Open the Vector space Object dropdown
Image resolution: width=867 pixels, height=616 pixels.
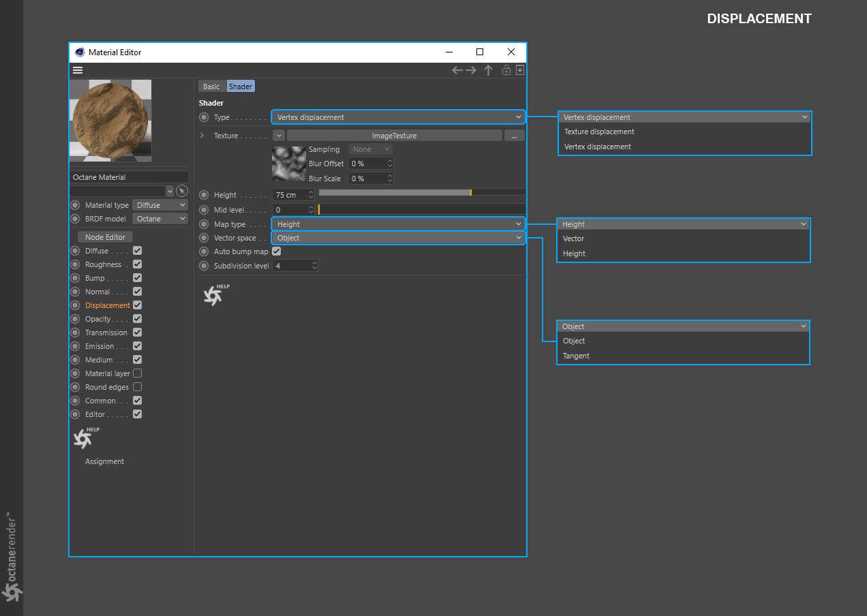coord(398,238)
